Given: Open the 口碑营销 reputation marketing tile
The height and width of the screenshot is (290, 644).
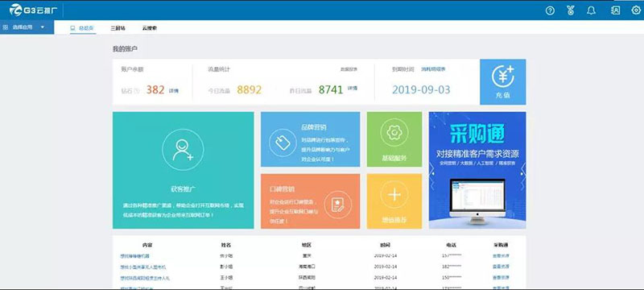Looking at the screenshot, I should [x=310, y=201].
